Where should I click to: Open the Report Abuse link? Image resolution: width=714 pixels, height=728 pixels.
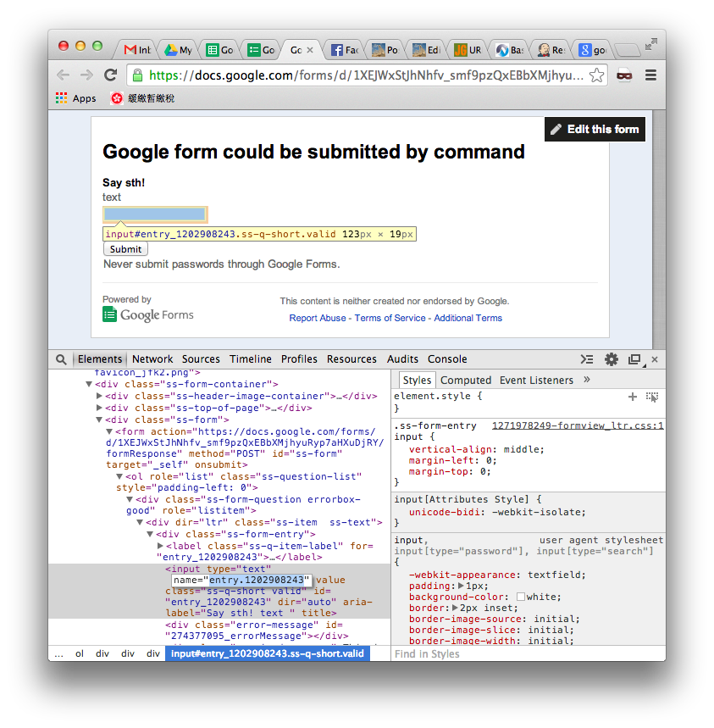point(317,318)
